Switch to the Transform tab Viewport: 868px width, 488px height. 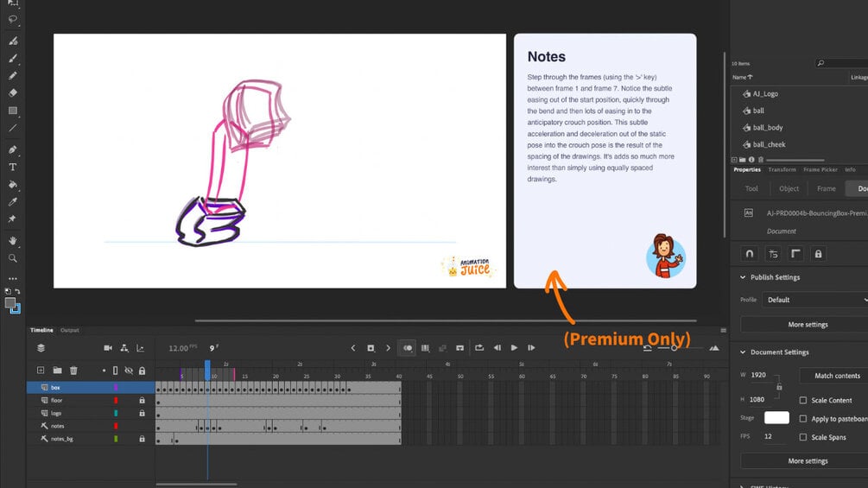click(x=782, y=170)
